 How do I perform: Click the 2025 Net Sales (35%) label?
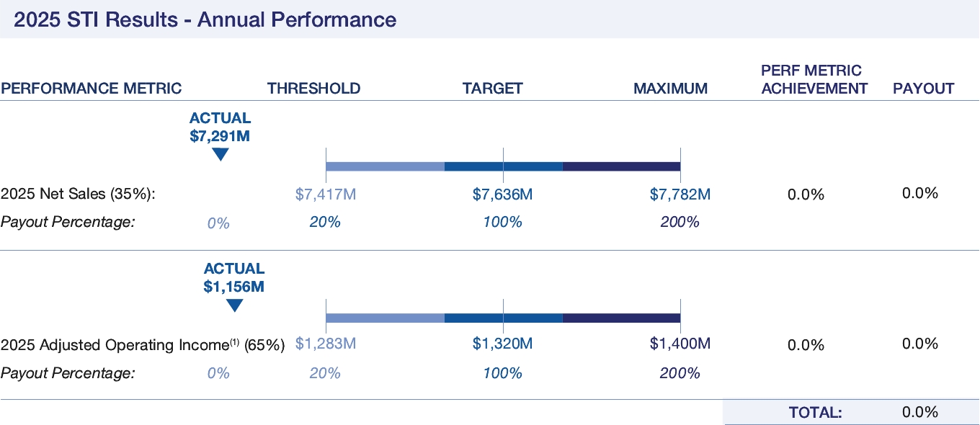coord(78,194)
